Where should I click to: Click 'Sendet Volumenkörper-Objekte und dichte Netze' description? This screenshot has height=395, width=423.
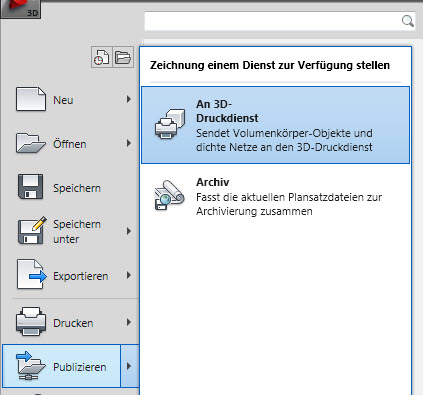click(x=284, y=140)
